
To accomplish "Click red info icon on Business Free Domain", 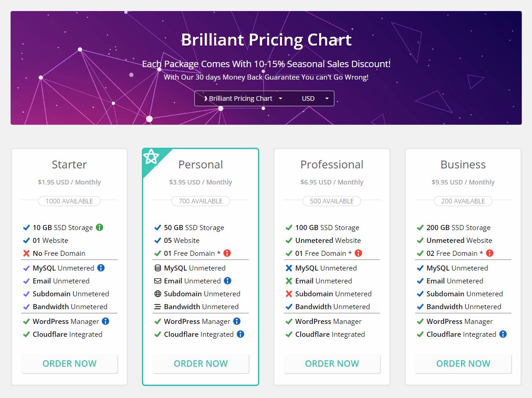I will tap(490, 253).
